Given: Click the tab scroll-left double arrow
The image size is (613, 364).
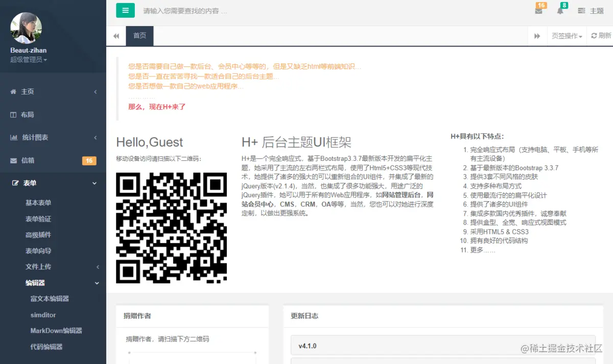Looking at the screenshot, I should point(116,36).
